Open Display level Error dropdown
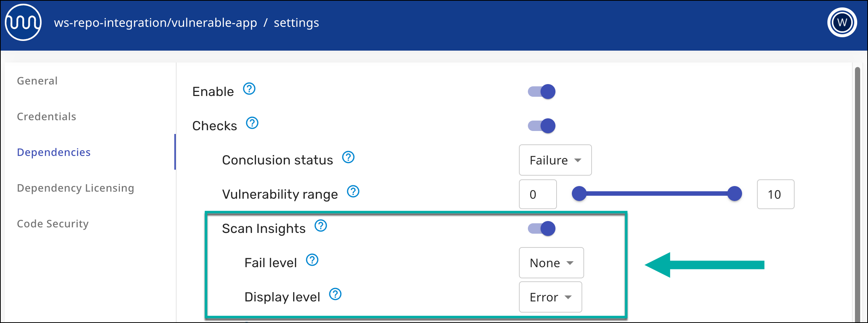This screenshot has width=868, height=323. pyautogui.click(x=550, y=297)
